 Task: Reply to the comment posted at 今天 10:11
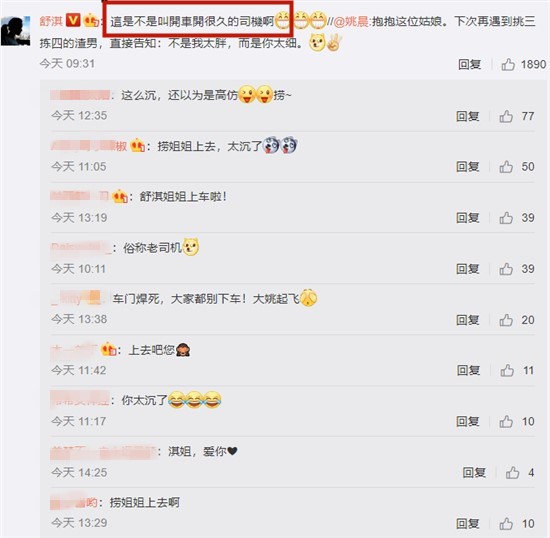[x=468, y=269]
